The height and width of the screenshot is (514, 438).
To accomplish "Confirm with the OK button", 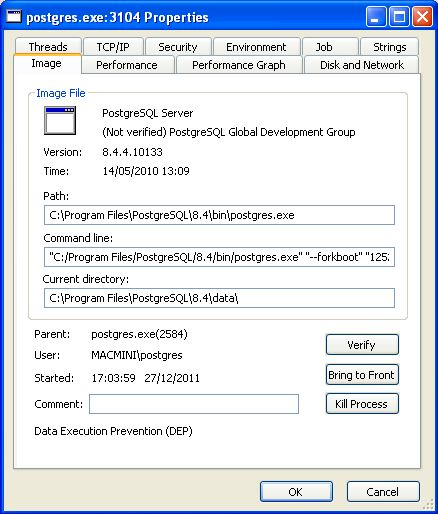I will 296,492.
